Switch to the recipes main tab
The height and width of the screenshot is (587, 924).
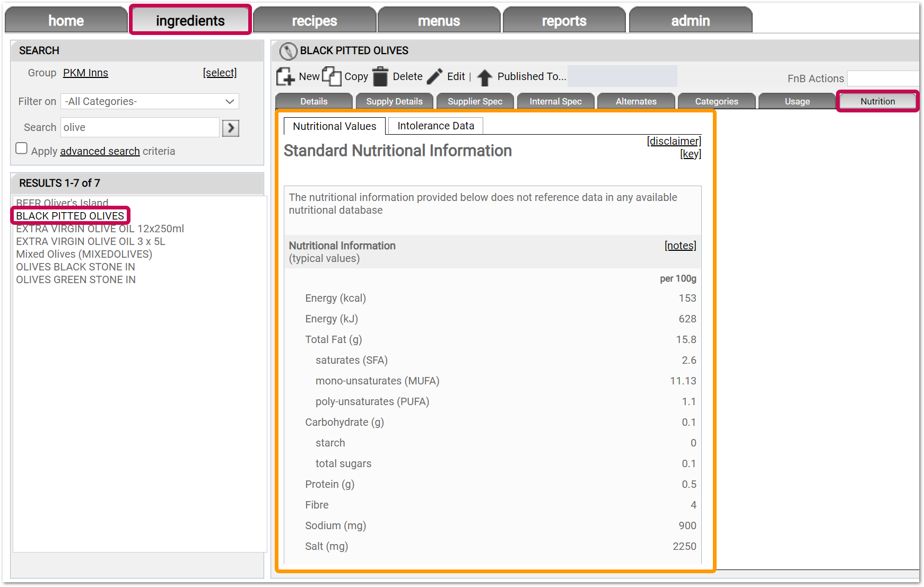tap(315, 20)
